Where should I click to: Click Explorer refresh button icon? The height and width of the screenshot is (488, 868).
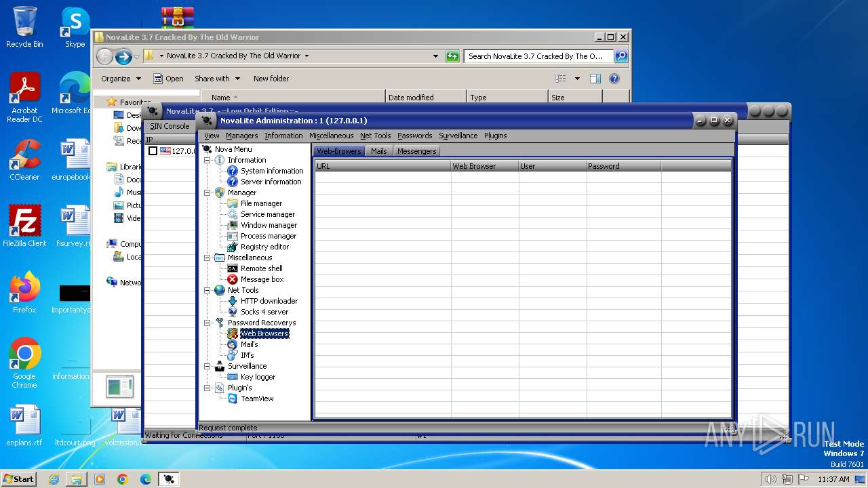click(452, 56)
